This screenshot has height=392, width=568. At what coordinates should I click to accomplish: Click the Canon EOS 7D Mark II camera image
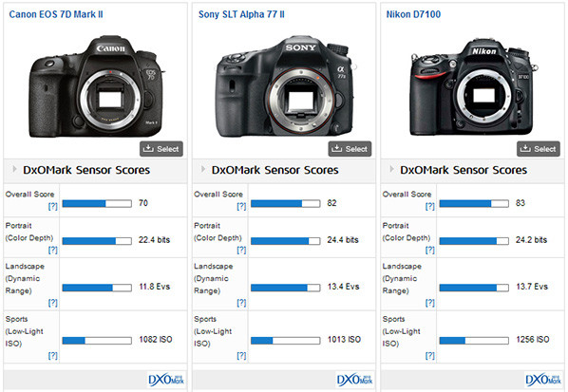tap(96, 86)
